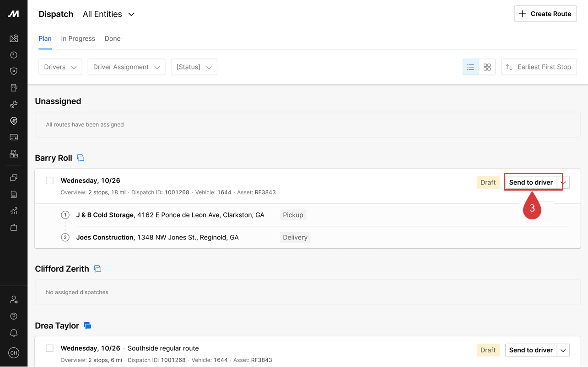Viewport: 588px width, 367px height.
Task: Open the safety shield sidebar icon
Action: pos(14,71)
